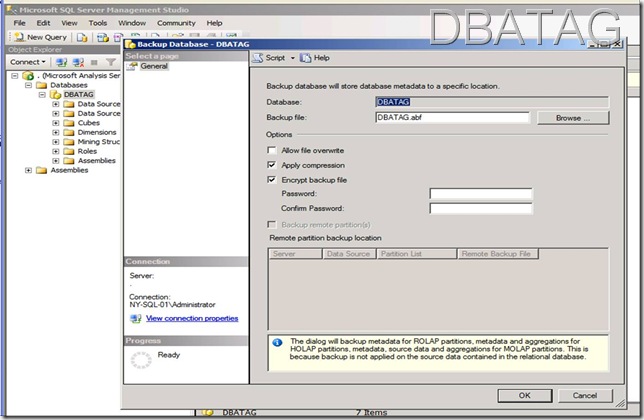Screen dimensions: 644x420
Task: Click the Dimensions folder icon
Action: (69, 132)
